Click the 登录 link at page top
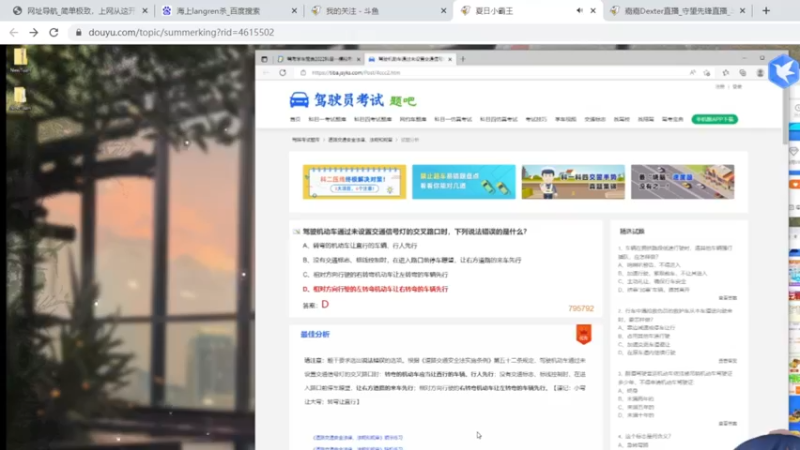Viewport: 800px width, 450px height. point(737,87)
